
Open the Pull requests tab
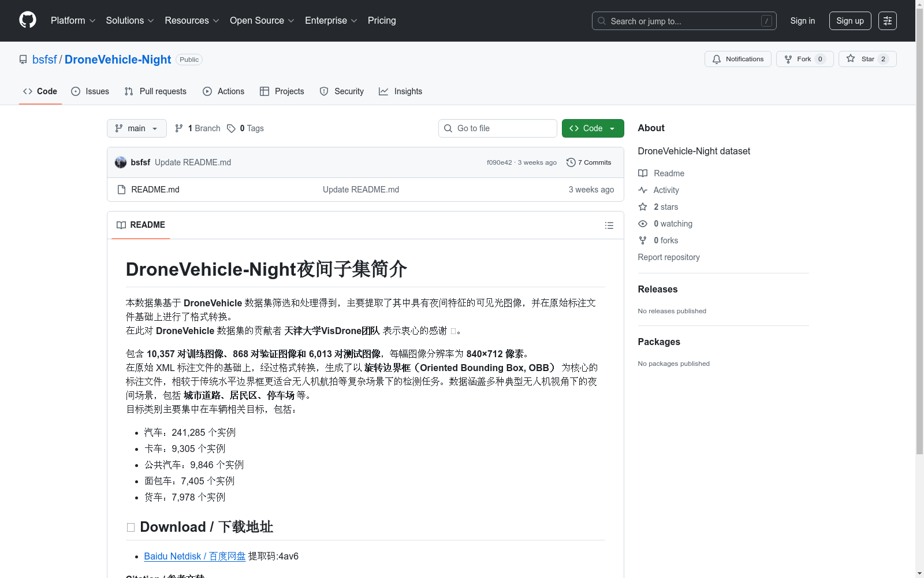155,91
